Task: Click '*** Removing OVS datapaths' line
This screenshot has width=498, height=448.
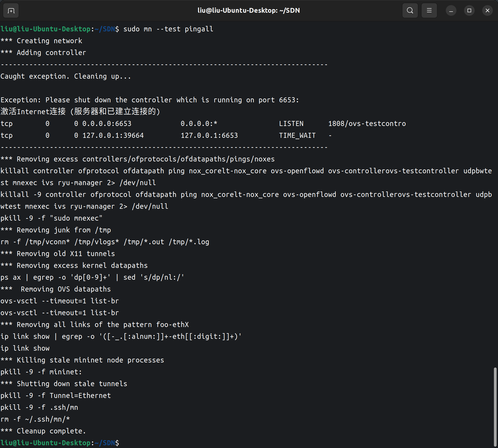Action: [56, 289]
